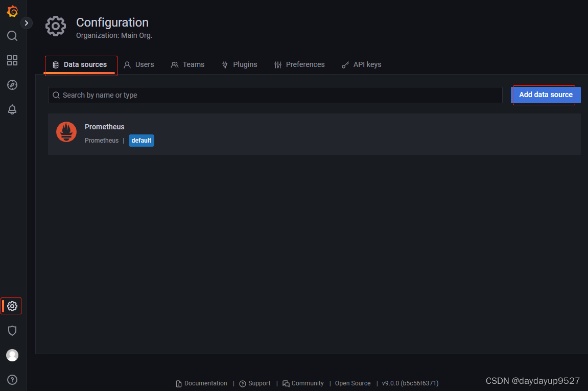Open Server Admin shield icon
The height and width of the screenshot is (391, 588).
pos(12,331)
